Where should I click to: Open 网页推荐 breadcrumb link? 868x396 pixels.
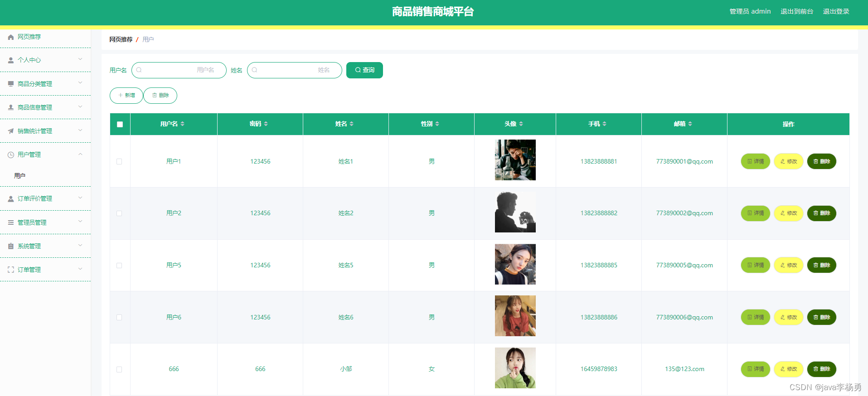coord(121,40)
